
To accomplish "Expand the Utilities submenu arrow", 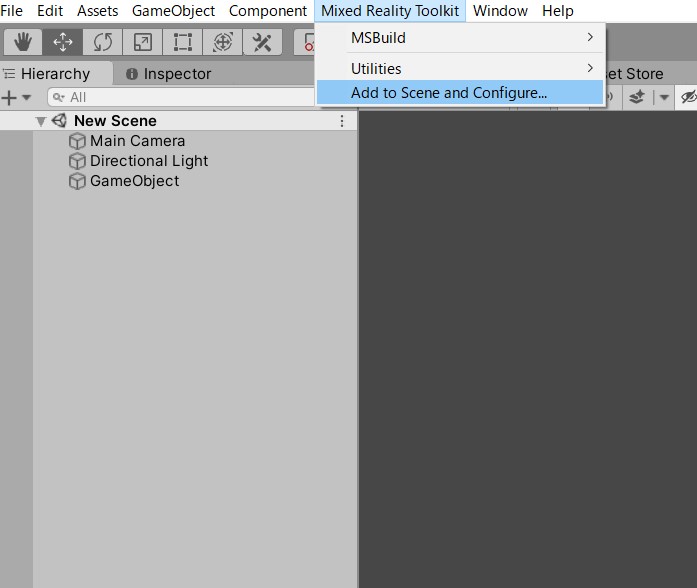I will 590,68.
